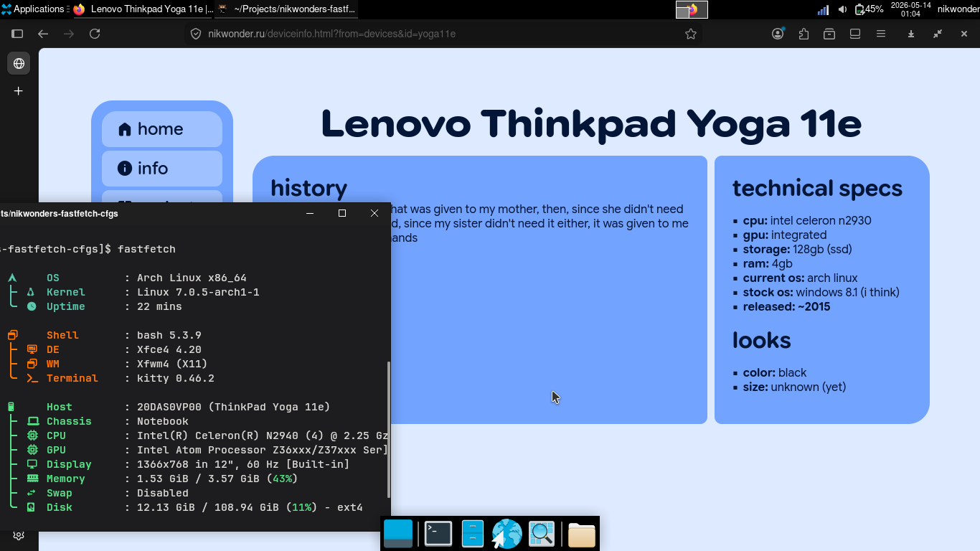This screenshot has width=980, height=551.
Task: Click the color: black entry
Action: 775,373
